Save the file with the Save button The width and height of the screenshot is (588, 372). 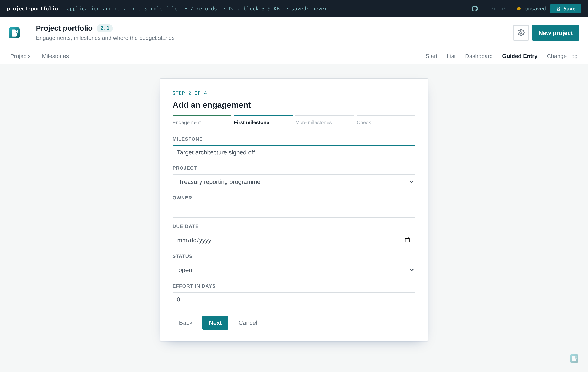(x=566, y=9)
